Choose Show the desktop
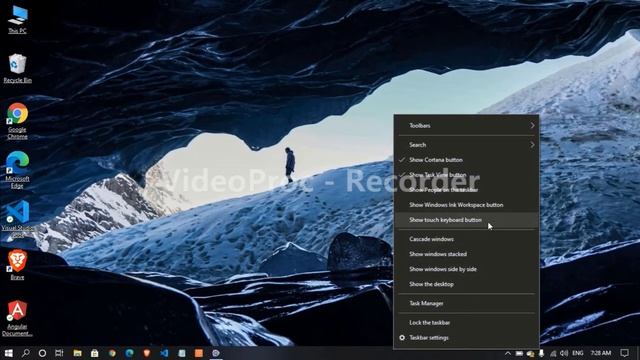The height and width of the screenshot is (360, 640). point(466,284)
